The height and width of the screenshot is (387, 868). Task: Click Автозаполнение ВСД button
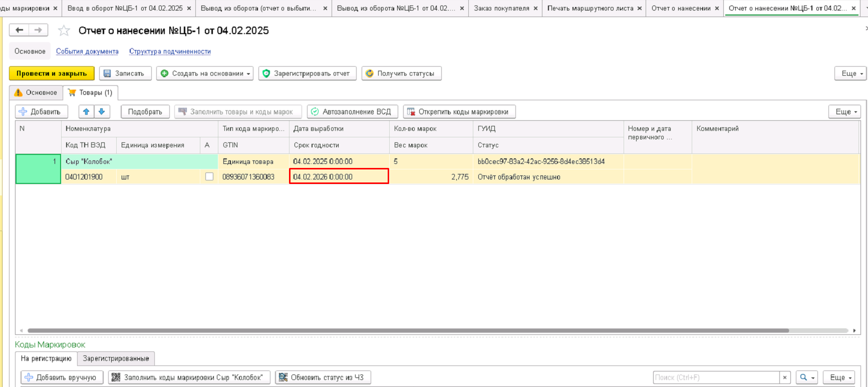[x=353, y=112]
